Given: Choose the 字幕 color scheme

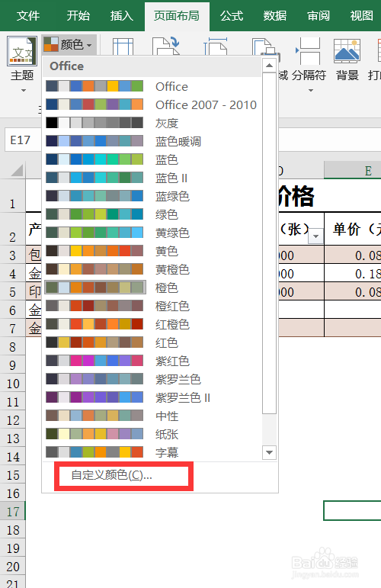Looking at the screenshot, I should point(152,452).
